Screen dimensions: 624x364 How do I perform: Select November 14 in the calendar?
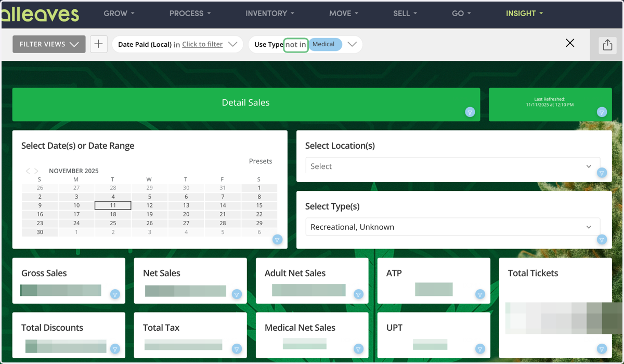pos(223,205)
